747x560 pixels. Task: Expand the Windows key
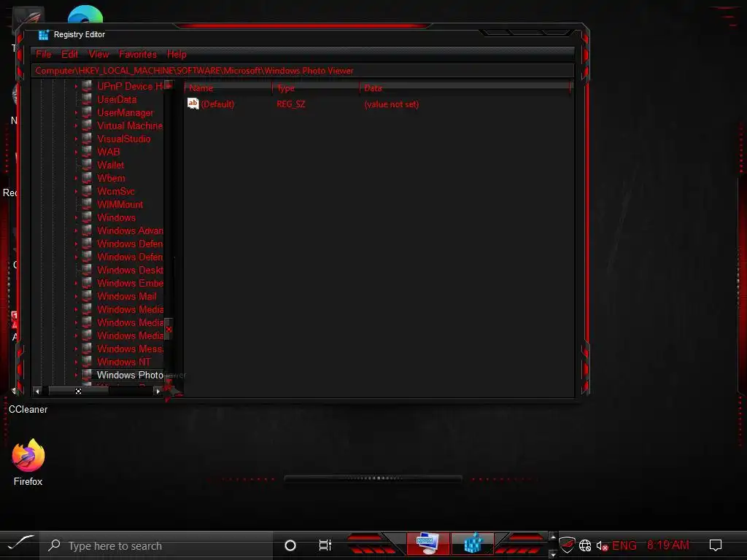76,217
